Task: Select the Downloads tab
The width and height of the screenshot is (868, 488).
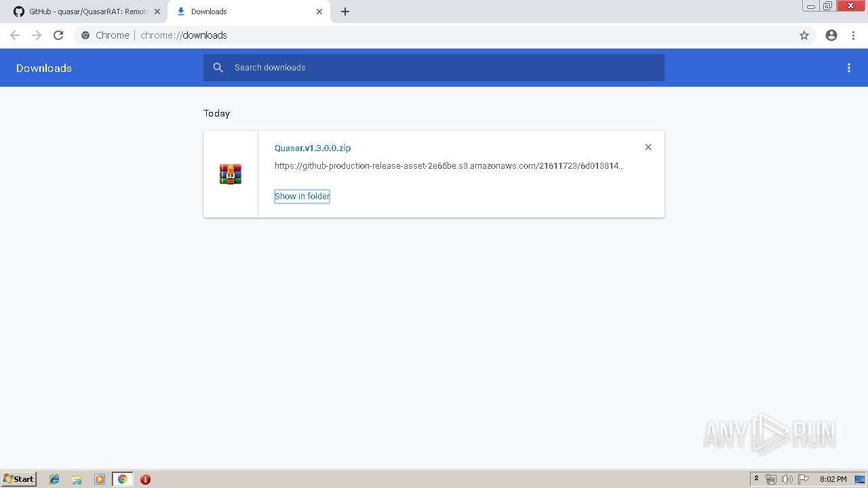Action: (x=249, y=12)
